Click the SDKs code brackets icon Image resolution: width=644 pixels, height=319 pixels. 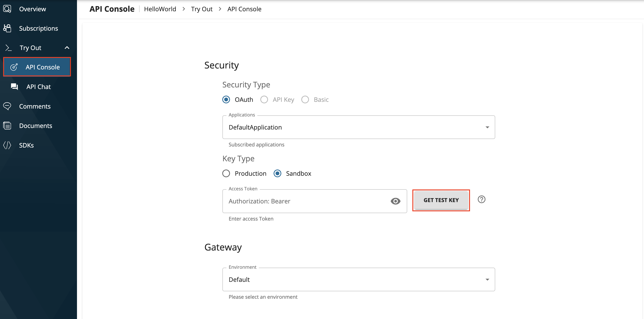coord(7,145)
